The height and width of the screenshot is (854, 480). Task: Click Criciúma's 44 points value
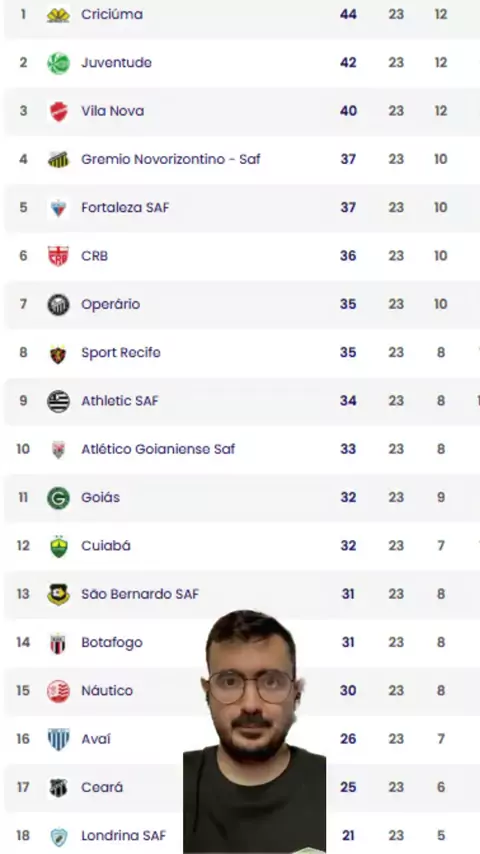click(x=348, y=14)
